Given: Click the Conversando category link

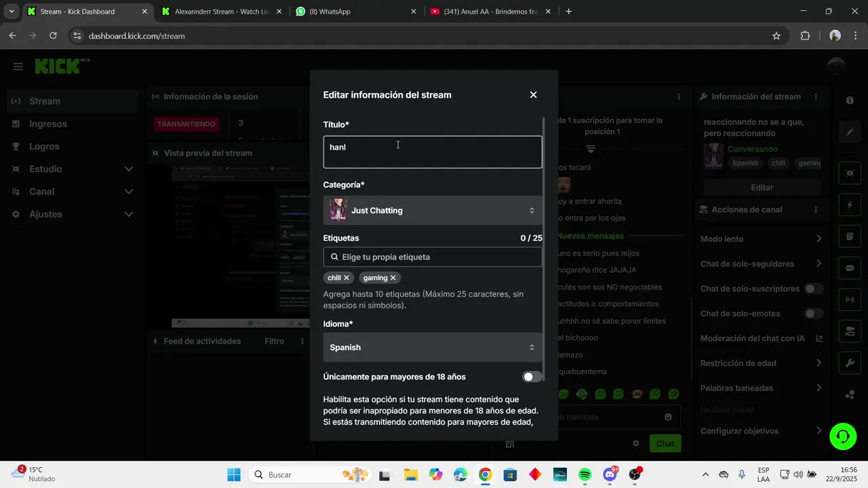Looking at the screenshot, I should point(753,149).
